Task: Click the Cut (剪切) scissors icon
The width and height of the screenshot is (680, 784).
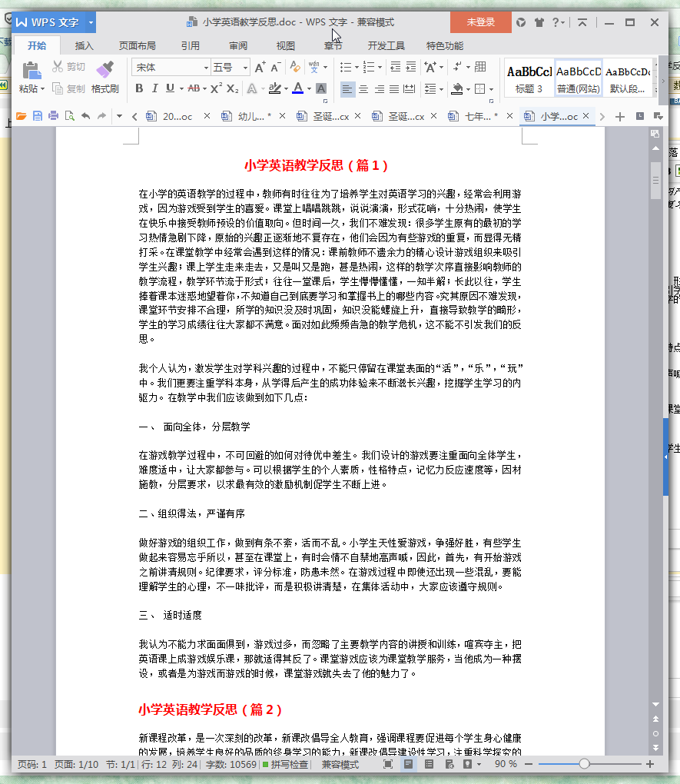Action: click(x=58, y=67)
